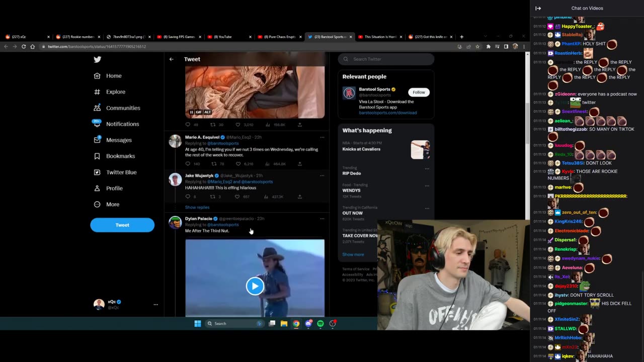Follow Barstool Sports
644x362 pixels.
419,93
